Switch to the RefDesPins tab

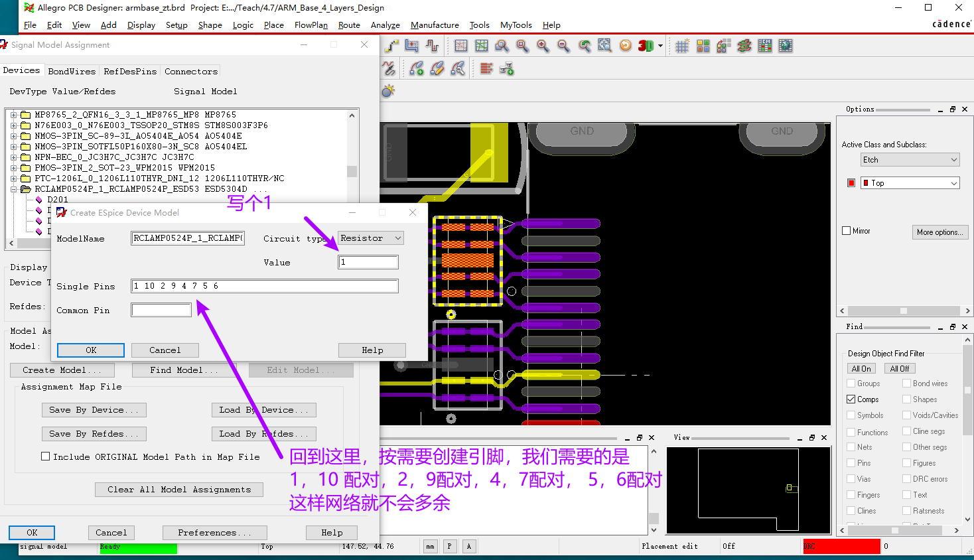pos(130,71)
